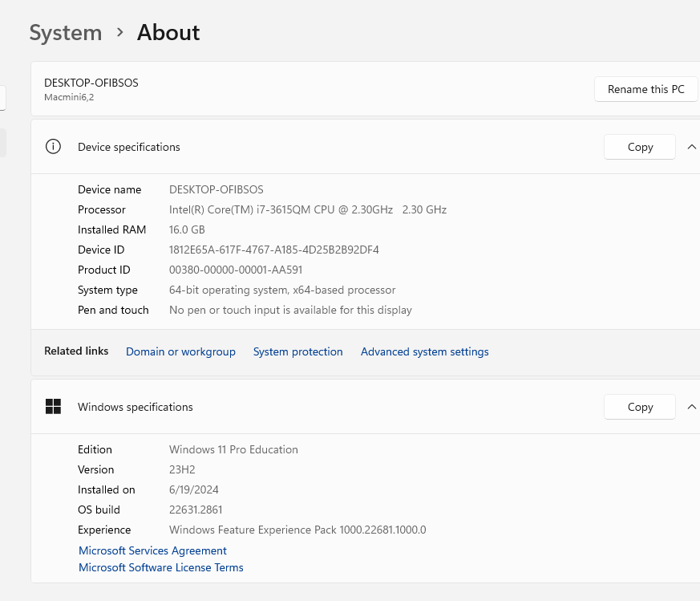
Task: Open the Microsoft Services Agreement
Action: pos(152,550)
